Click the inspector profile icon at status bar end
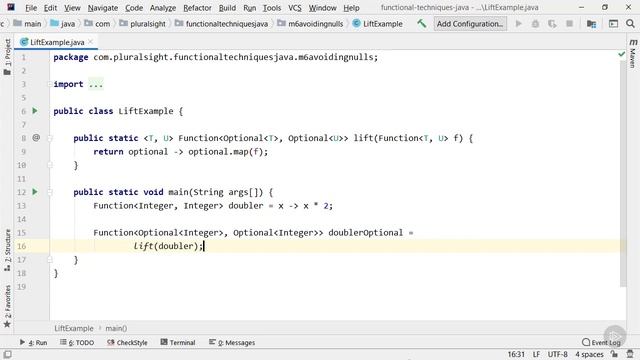The image size is (640, 360). click(630, 354)
